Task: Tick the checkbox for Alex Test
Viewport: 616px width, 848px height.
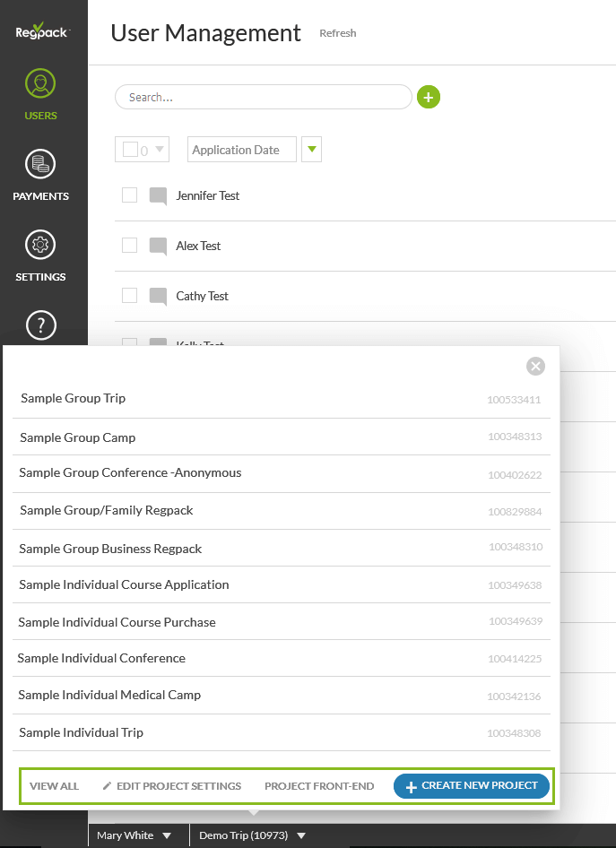Action: pos(130,246)
